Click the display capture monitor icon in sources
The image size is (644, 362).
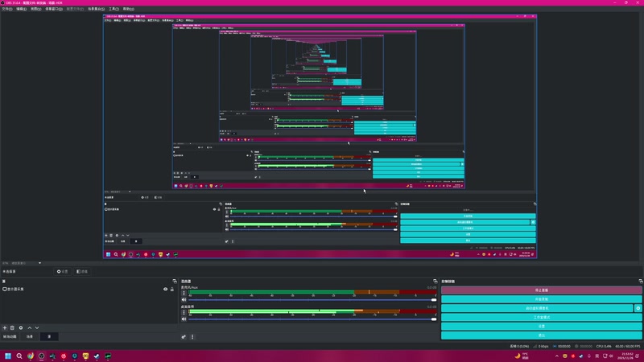[x=5, y=290]
